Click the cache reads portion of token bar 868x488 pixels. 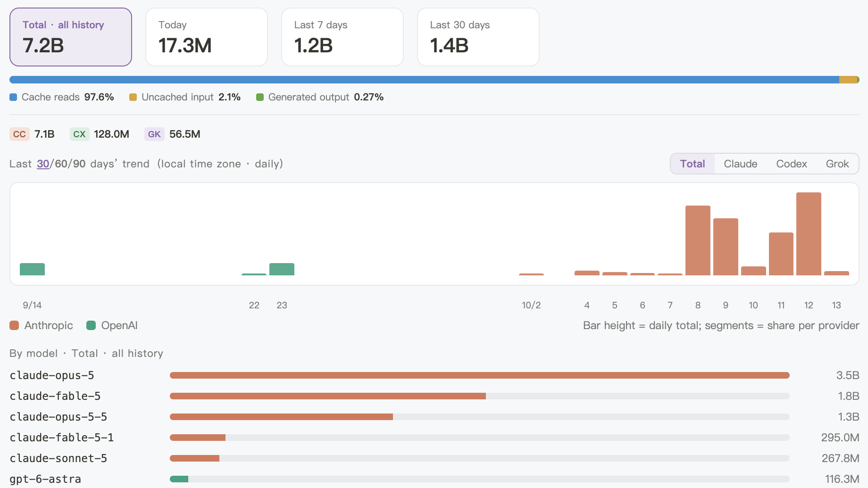coord(424,80)
